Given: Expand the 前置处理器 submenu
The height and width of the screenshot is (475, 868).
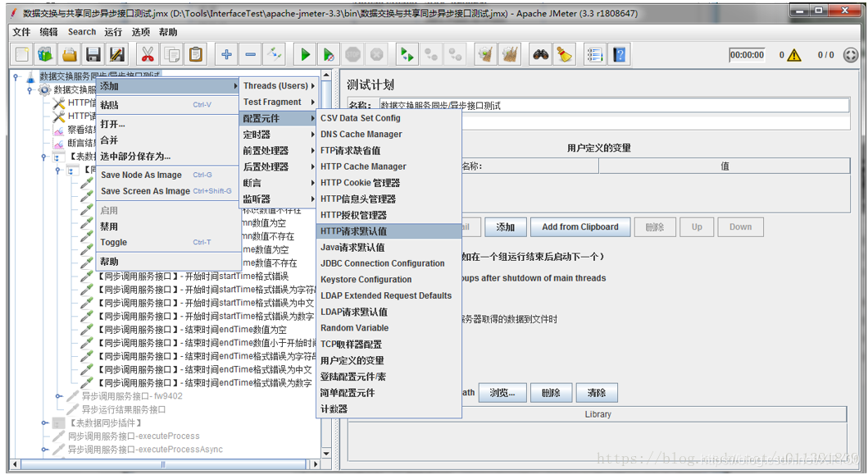Looking at the screenshot, I should pyautogui.click(x=279, y=151).
